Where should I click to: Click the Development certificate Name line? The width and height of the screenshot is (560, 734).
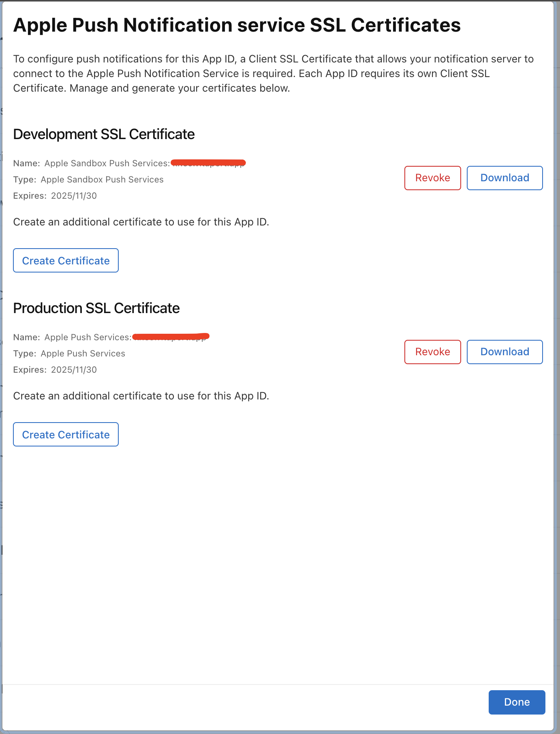[x=130, y=163]
